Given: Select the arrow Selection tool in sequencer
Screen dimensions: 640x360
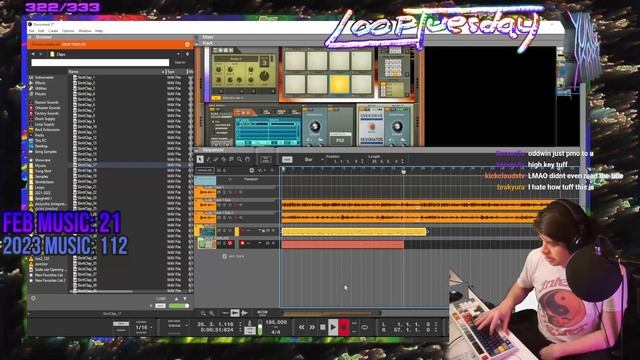Looking at the screenshot, I should [200, 160].
